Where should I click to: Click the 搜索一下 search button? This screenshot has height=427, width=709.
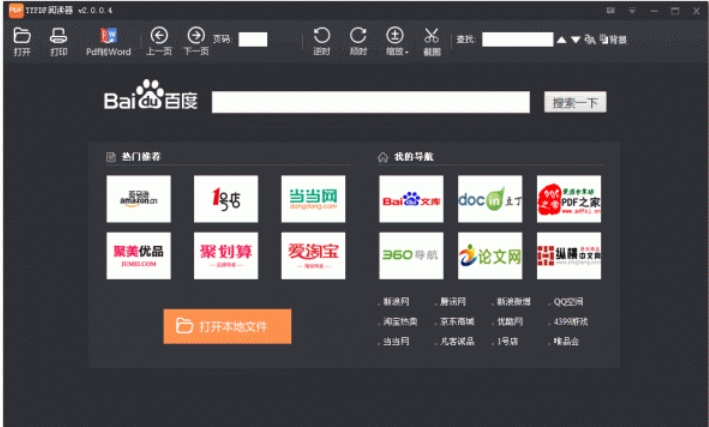coord(575,103)
